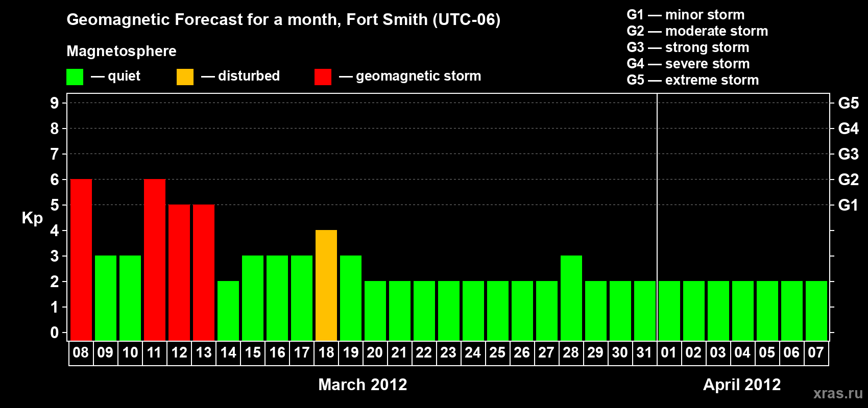Select the green bar for March 14
Screen dimensions: 868x408
pyautogui.click(x=228, y=311)
